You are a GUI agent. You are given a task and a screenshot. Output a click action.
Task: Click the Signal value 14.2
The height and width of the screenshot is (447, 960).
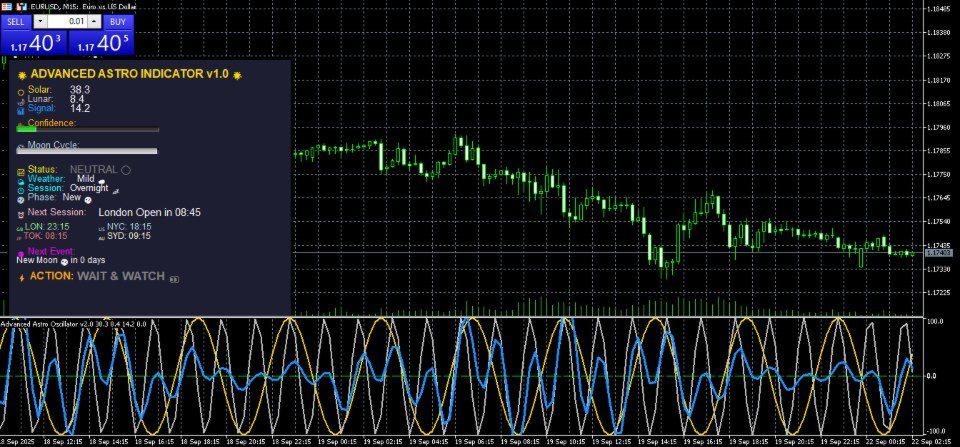pyautogui.click(x=80, y=108)
